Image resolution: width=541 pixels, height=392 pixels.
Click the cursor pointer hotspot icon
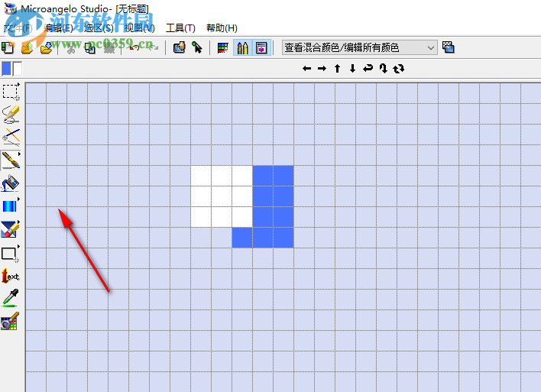[197, 47]
